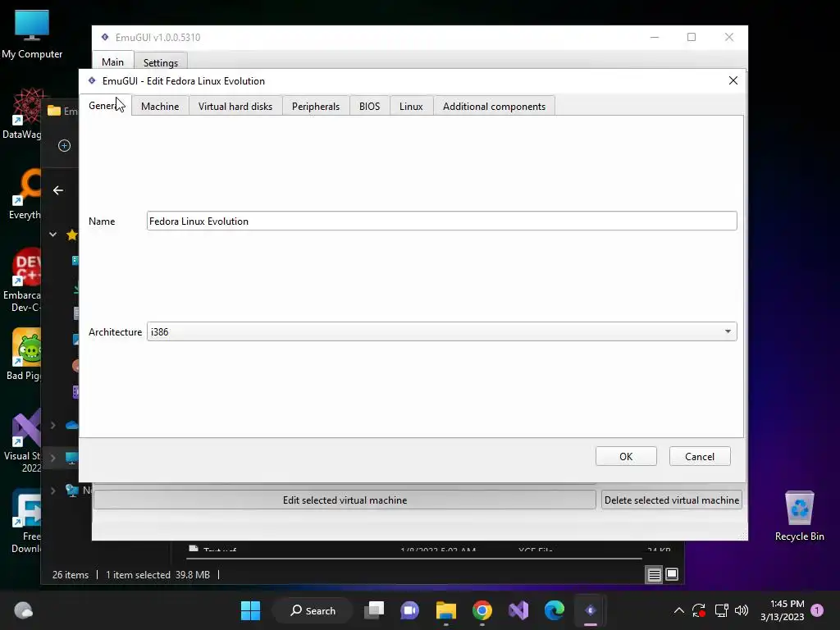Open the Virtual hard disks tab

click(x=235, y=106)
